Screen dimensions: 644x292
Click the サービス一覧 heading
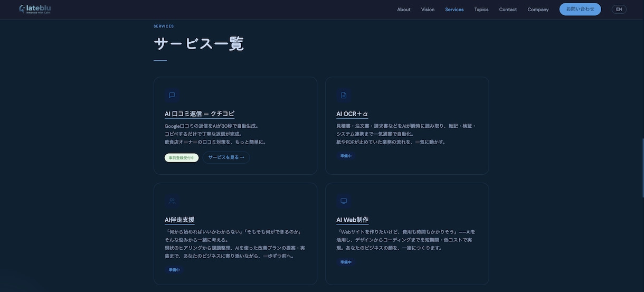pyautogui.click(x=199, y=44)
